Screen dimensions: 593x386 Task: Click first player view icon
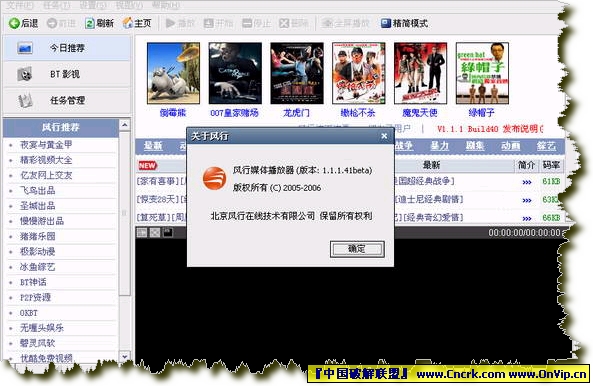pyautogui.click(x=142, y=233)
